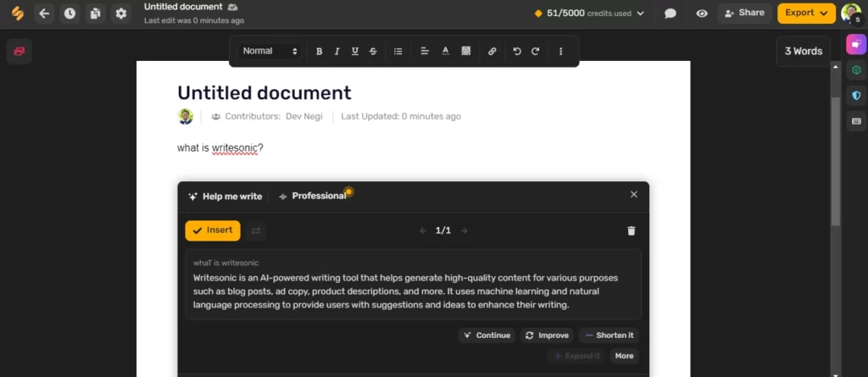Toggle underline formatting
Screen dimensions: 868x377
coord(355,52)
